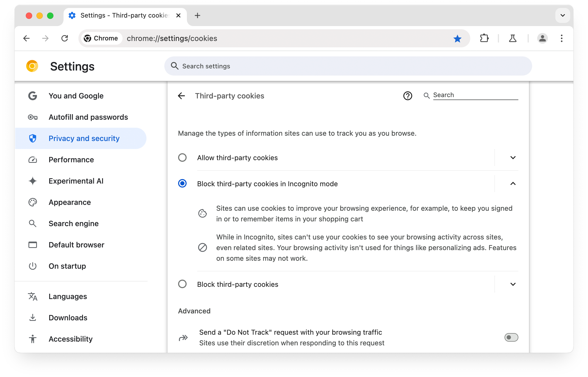
Task: Click the help circle icon for cookies
Action: point(408,95)
